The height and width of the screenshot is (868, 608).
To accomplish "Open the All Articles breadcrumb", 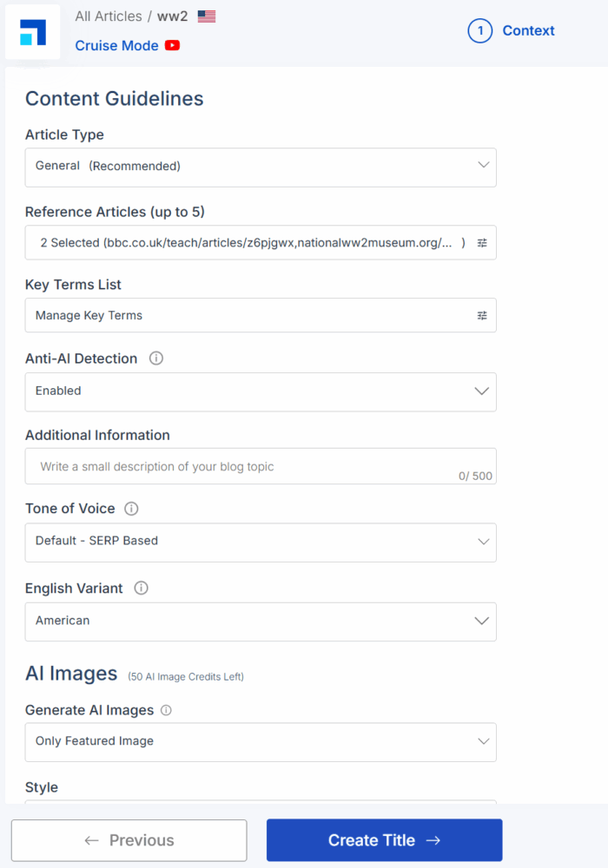I will (x=108, y=16).
